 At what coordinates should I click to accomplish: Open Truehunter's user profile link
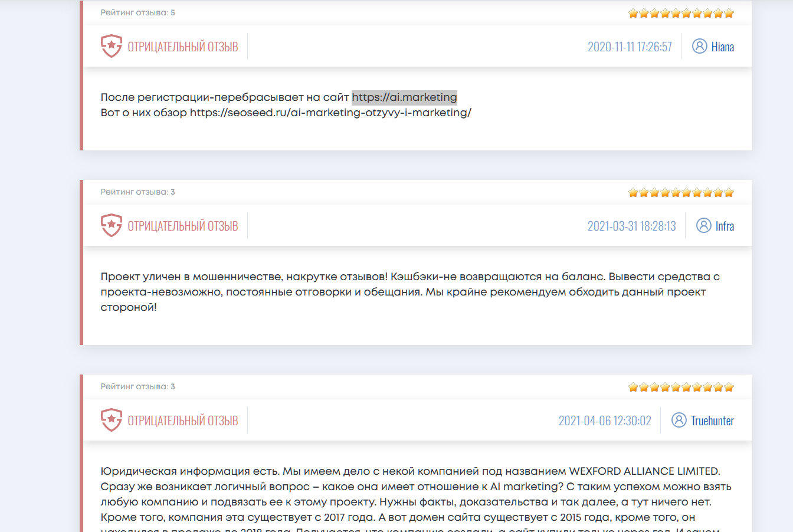click(713, 421)
